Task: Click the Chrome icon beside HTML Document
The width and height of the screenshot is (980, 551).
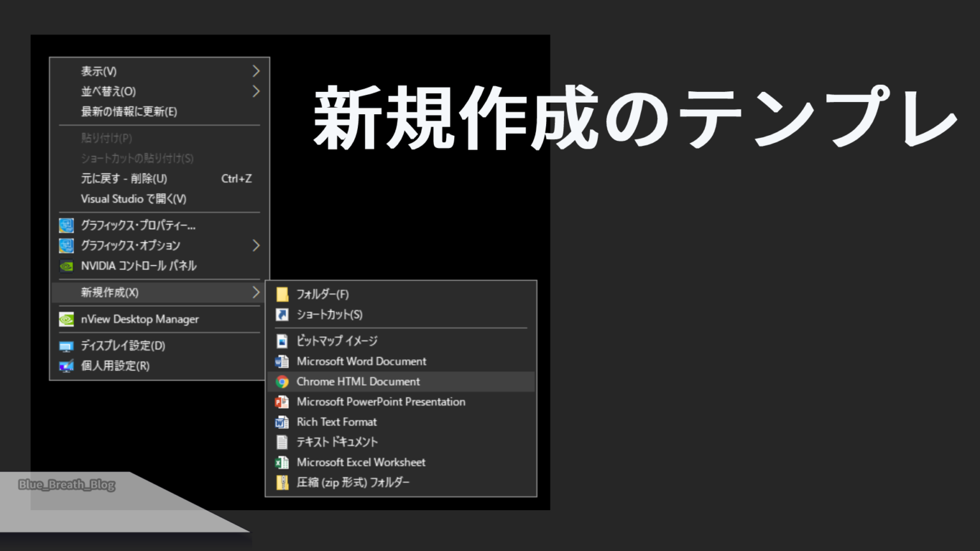Action: pos(282,381)
